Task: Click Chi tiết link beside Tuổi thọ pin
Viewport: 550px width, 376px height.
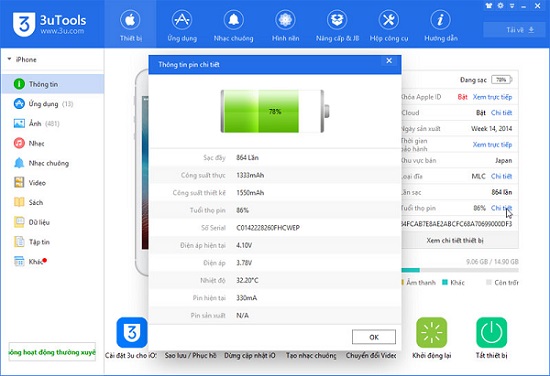Action: (x=501, y=208)
